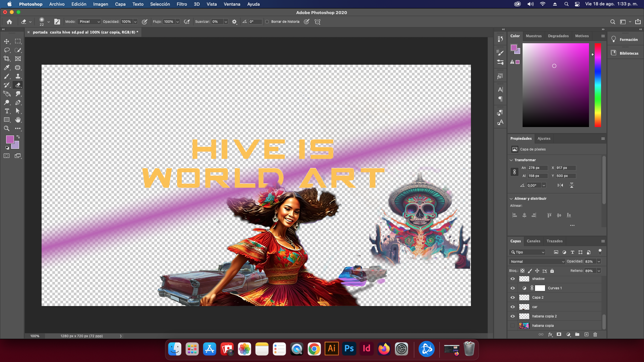Hide the car layer
Viewport: 644px width, 362px height.
[513, 307]
